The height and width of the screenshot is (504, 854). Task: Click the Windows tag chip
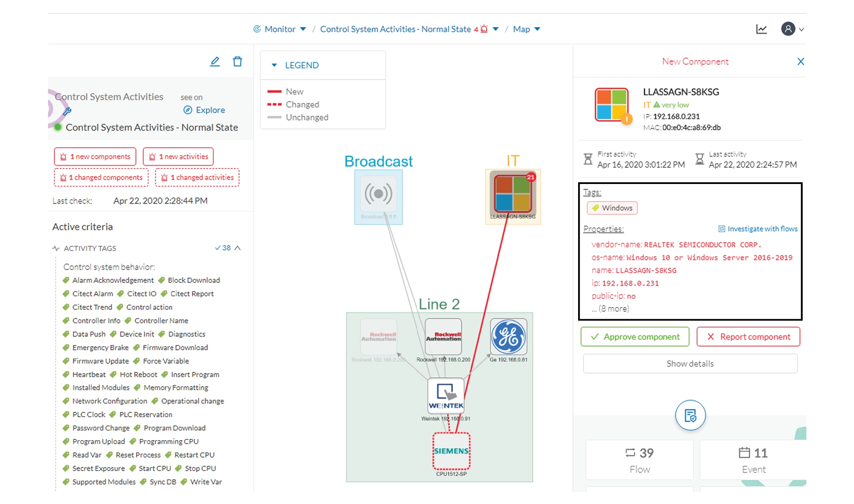[x=612, y=208]
